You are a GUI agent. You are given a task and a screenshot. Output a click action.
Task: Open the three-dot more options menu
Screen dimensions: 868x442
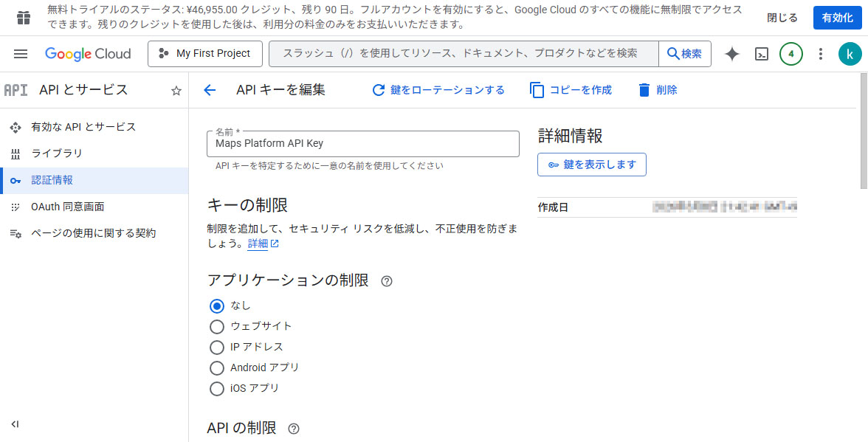coord(821,54)
